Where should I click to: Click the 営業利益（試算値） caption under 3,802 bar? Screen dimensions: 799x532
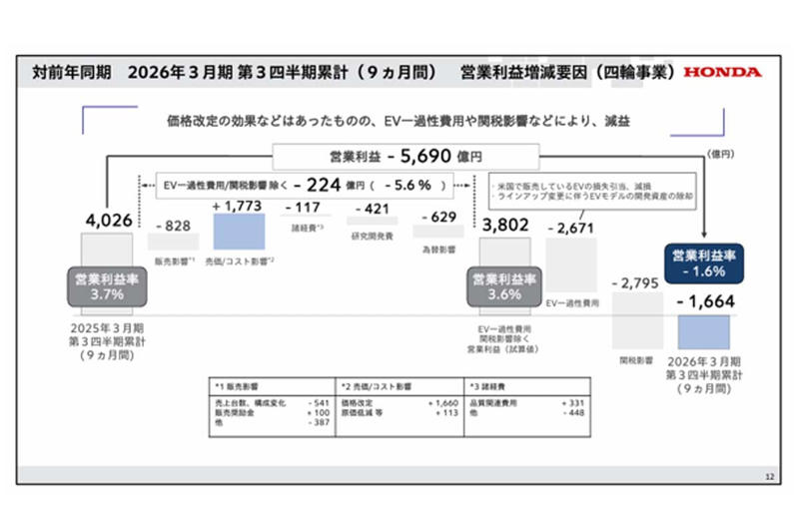point(503,349)
